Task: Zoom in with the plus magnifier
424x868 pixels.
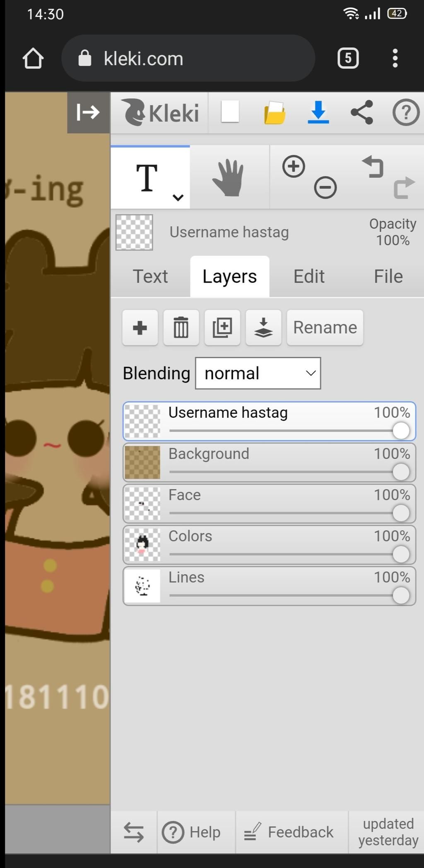Action: (294, 167)
